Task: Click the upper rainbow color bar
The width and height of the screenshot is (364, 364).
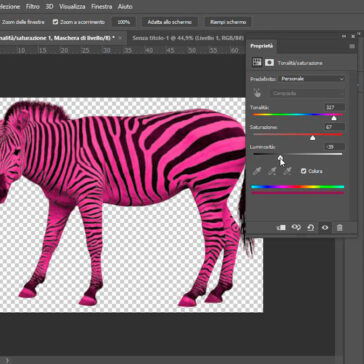Action: 297,187
